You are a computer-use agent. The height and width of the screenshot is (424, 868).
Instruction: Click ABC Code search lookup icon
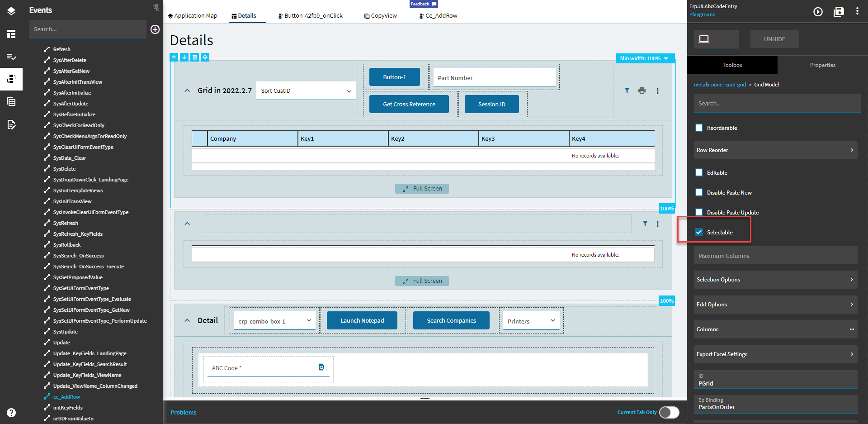click(x=321, y=367)
